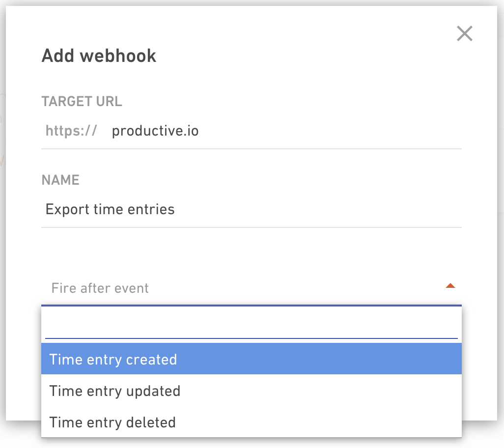Click the Add webhook dialog heading

coord(99,56)
